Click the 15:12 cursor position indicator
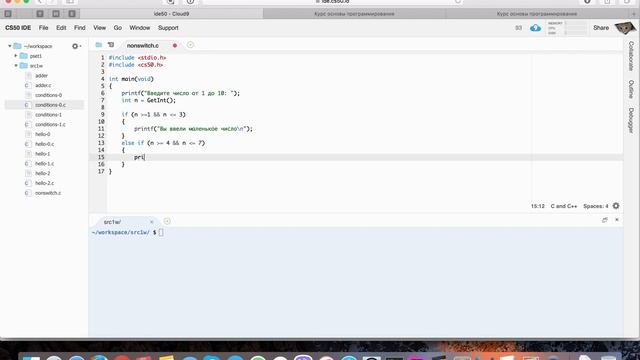The image size is (640, 360). point(538,206)
